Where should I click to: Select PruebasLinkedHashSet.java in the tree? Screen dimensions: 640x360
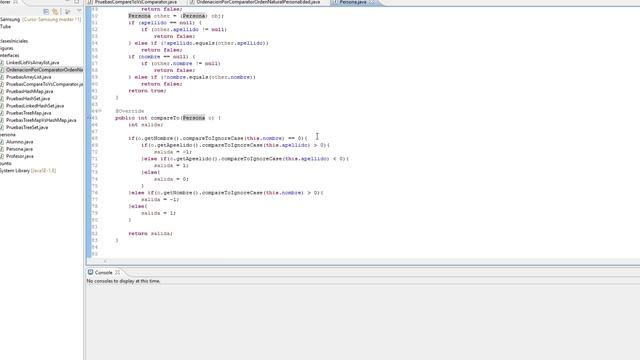coord(35,106)
